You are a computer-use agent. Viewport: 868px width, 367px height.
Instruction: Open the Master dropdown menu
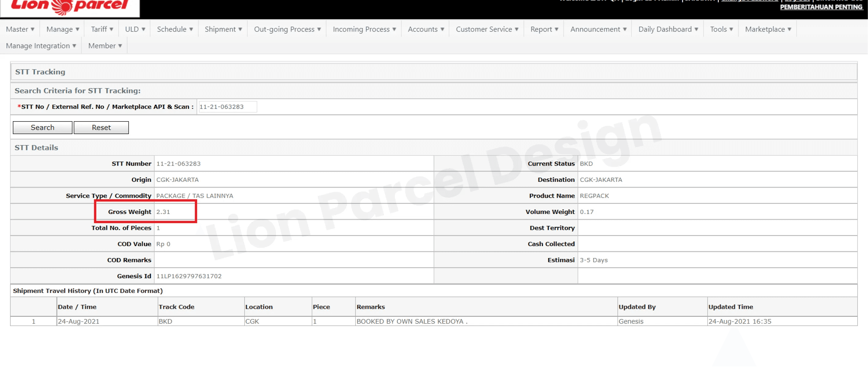[x=20, y=29]
